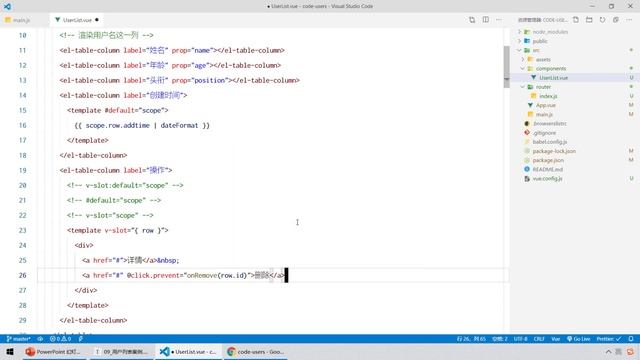
Task: Open notifications bell in status bar
Action: point(631,339)
